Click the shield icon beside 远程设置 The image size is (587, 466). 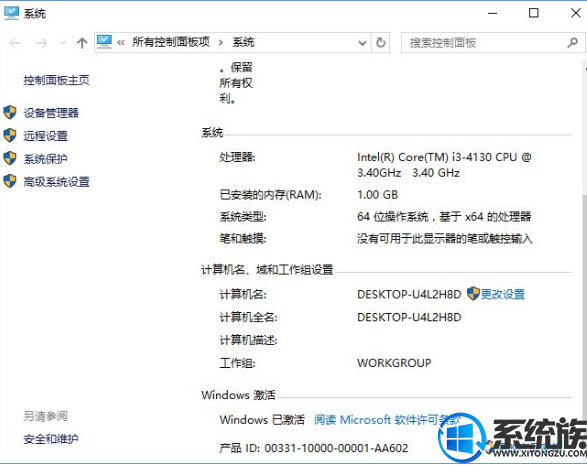coord(10,135)
